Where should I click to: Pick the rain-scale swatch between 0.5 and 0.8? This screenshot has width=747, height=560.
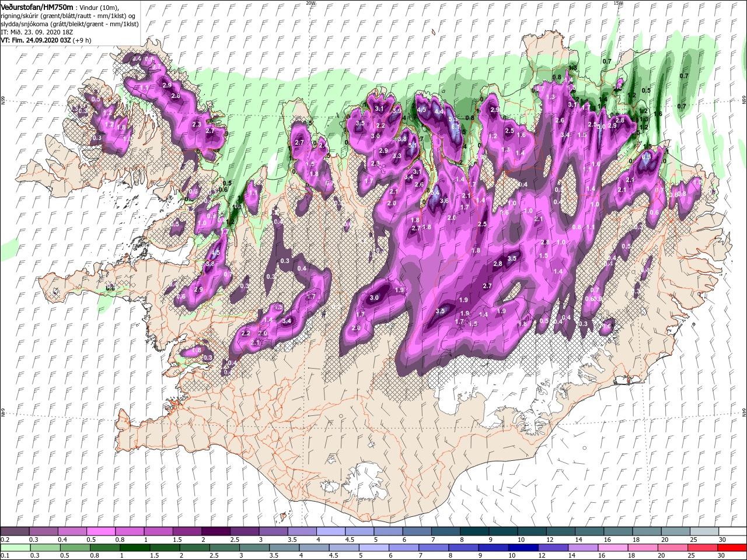(75, 548)
